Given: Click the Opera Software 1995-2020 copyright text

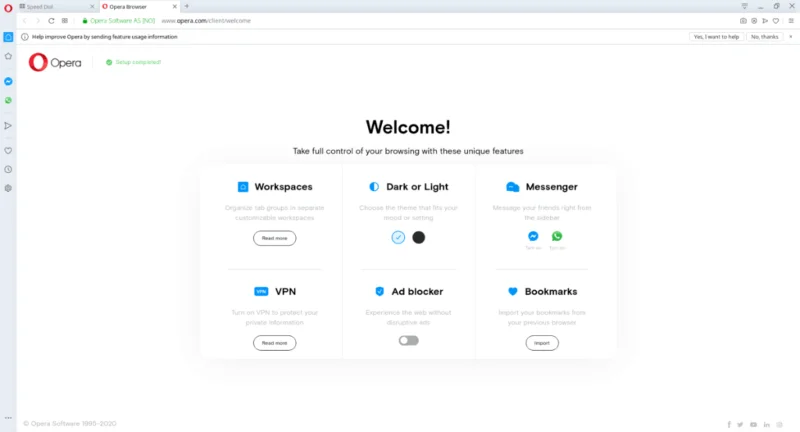Looking at the screenshot, I should (x=70, y=423).
